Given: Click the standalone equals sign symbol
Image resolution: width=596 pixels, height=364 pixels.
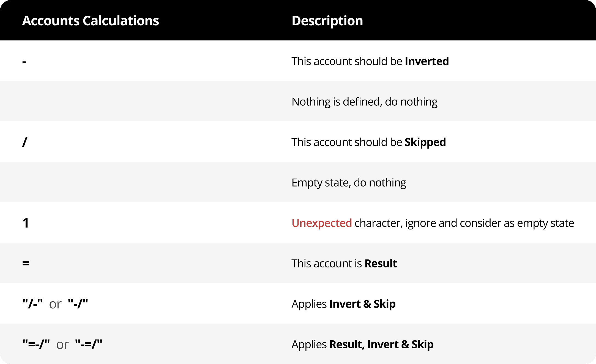Looking at the screenshot, I should click(26, 264).
